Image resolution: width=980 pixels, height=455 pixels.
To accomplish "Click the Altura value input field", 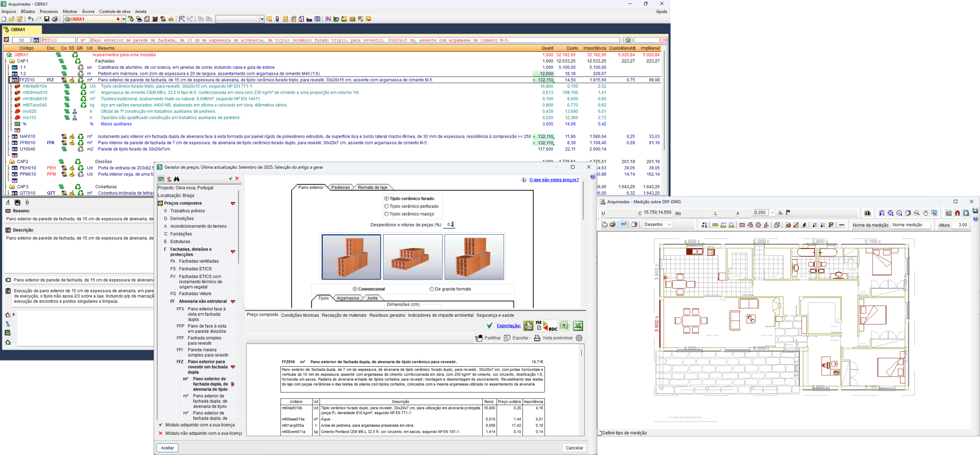I will coord(961,225).
